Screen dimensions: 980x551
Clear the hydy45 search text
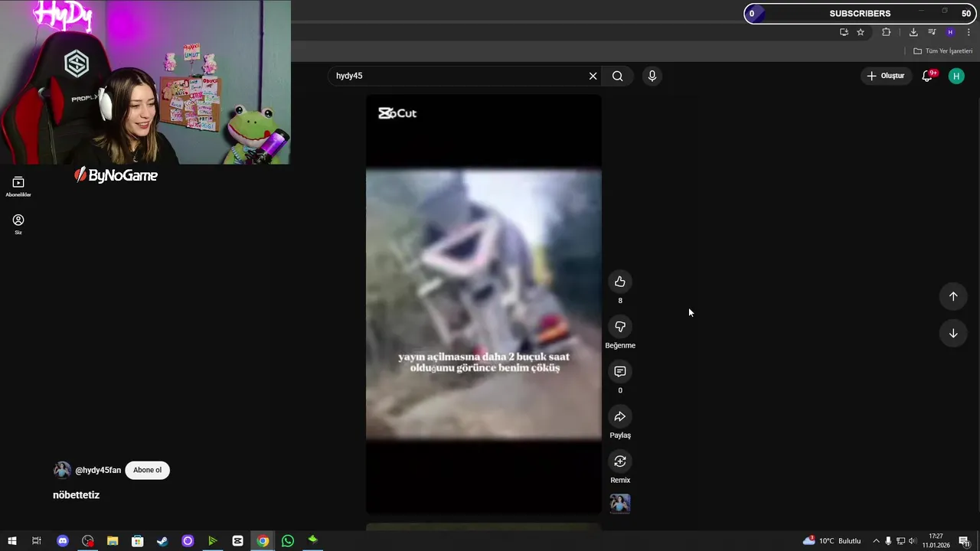pyautogui.click(x=593, y=76)
